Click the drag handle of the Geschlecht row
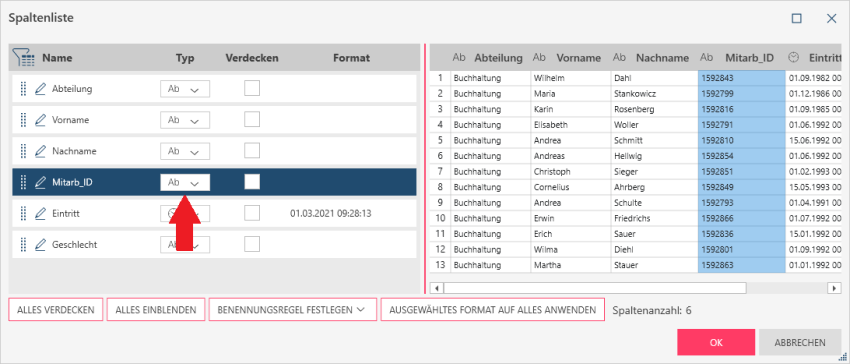This screenshot has width=850, height=364. (23, 245)
